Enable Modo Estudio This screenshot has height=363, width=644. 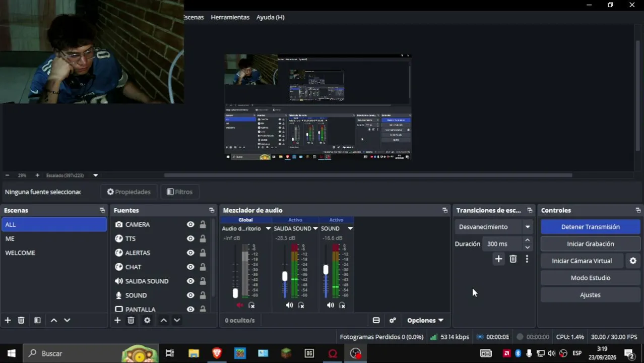tap(590, 278)
